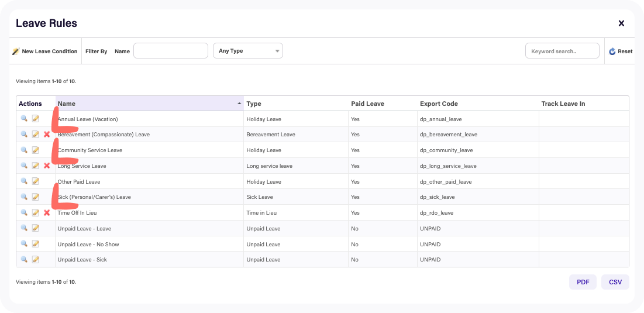This screenshot has height=313, width=644.
Task: Click the Bereavement Leave type cell
Action: (x=296, y=135)
